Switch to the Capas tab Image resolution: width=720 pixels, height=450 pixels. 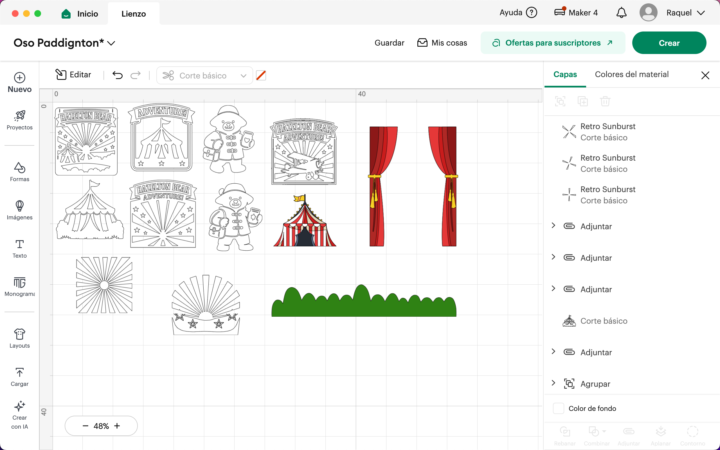[565, 74]
